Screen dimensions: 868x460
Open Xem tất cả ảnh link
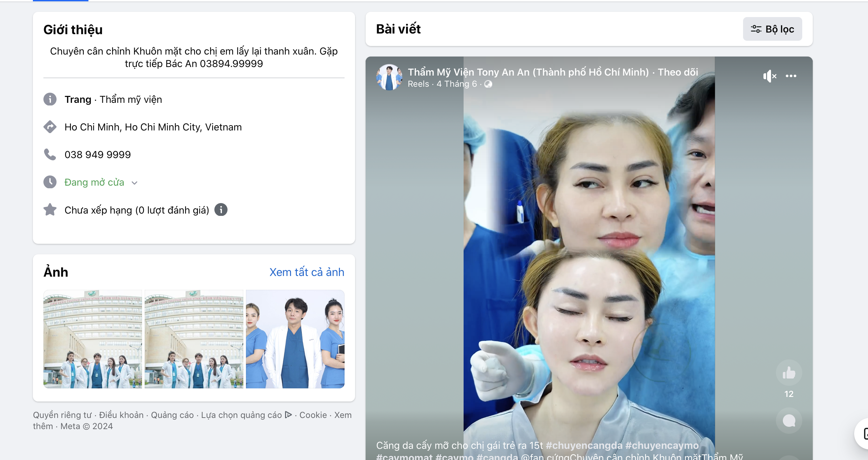click(x=307, y=272)
